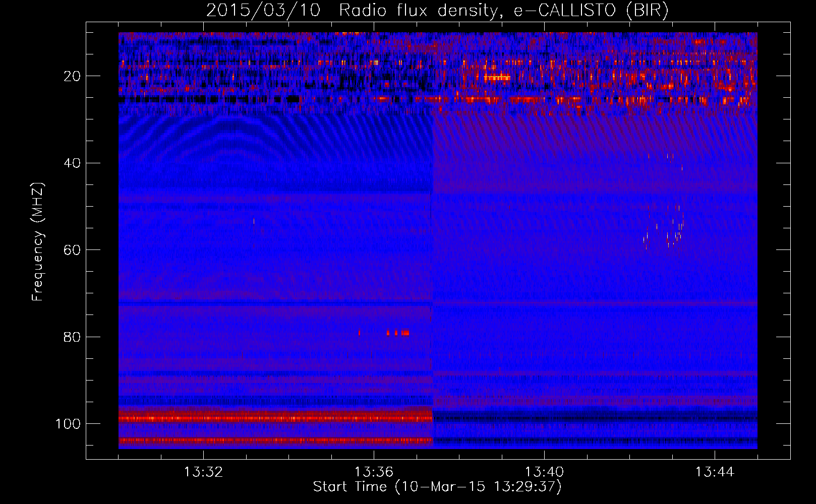Screen dimensions: 816x504
Task: Click the 'Frequency (MHZ)' axis label
Action: click(38, 242)
